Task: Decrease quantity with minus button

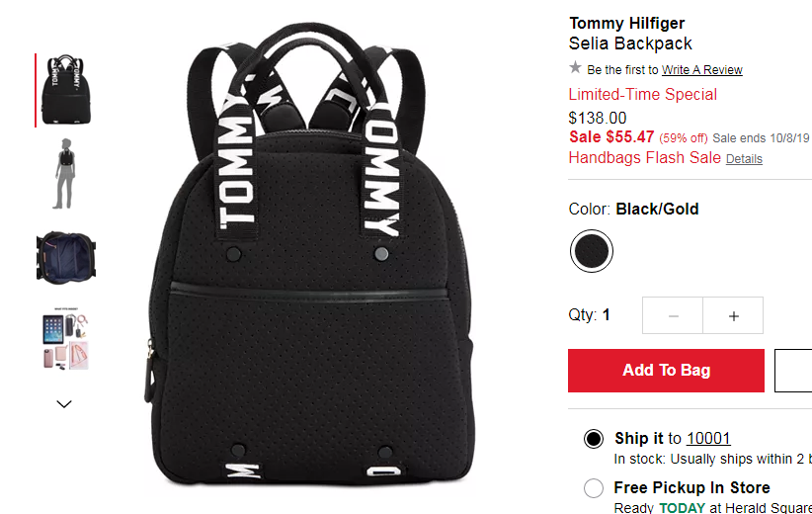Action: [x=673, y=315]
